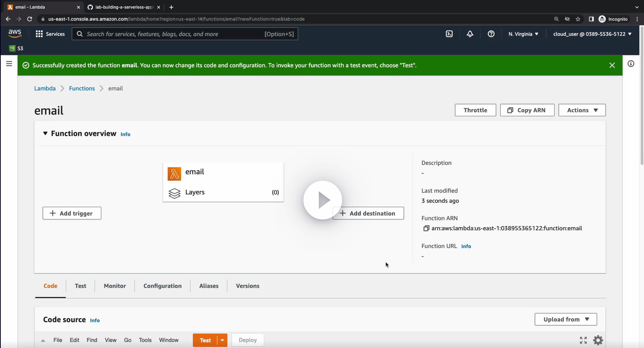644x348 pixels.
Task: Click the Throttle button
Action: [x=475, y=110]
